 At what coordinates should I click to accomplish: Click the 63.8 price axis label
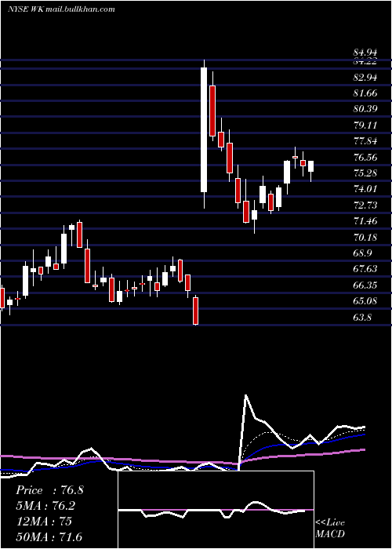(363, 318)
